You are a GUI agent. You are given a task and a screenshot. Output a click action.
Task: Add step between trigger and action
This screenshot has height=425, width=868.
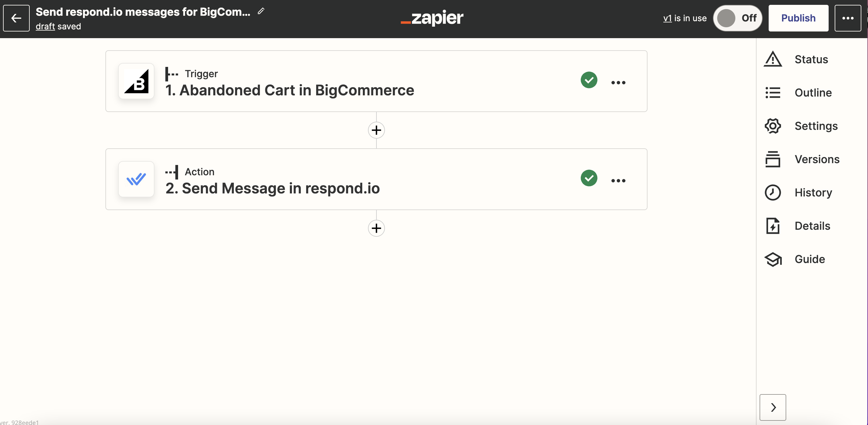point(376,130)
